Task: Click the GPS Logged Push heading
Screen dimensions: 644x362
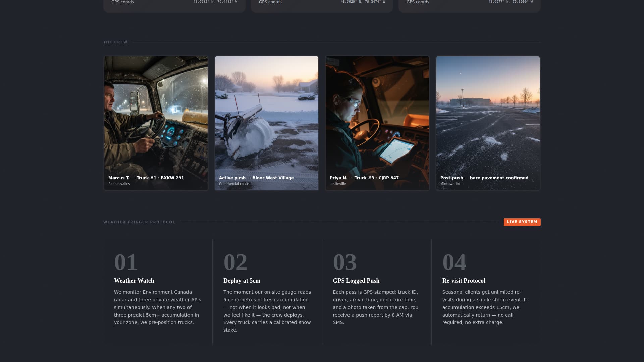Action: click(356, 281)
